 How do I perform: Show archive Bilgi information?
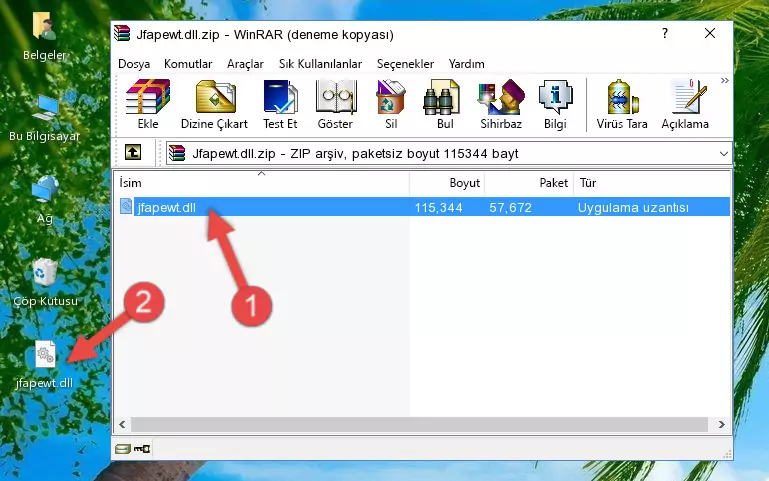tap(555, 104)
